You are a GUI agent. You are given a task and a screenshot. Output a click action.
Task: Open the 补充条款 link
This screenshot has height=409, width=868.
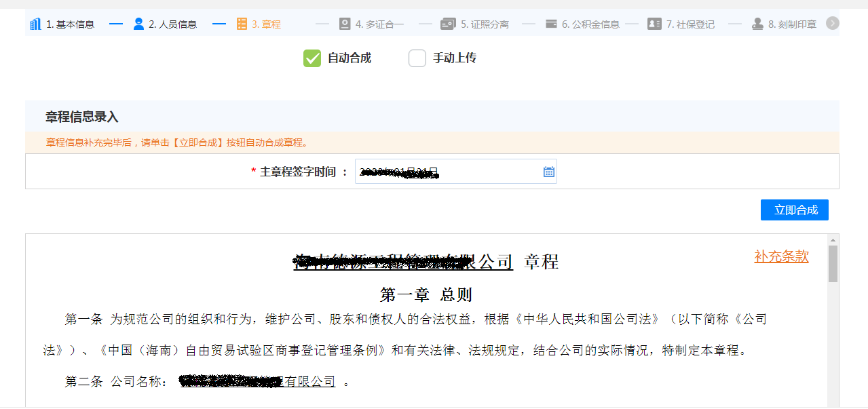click(781, 256)
